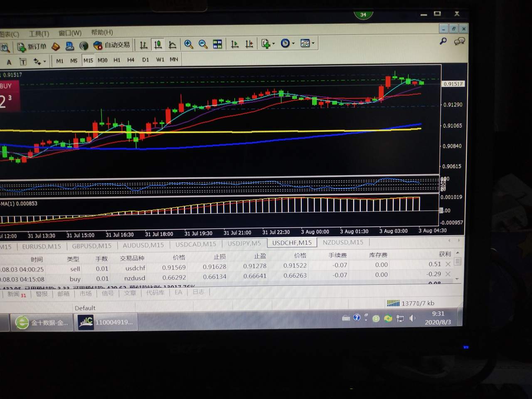Open the New Order (新订单) dialog

click(x=32, y=47)
